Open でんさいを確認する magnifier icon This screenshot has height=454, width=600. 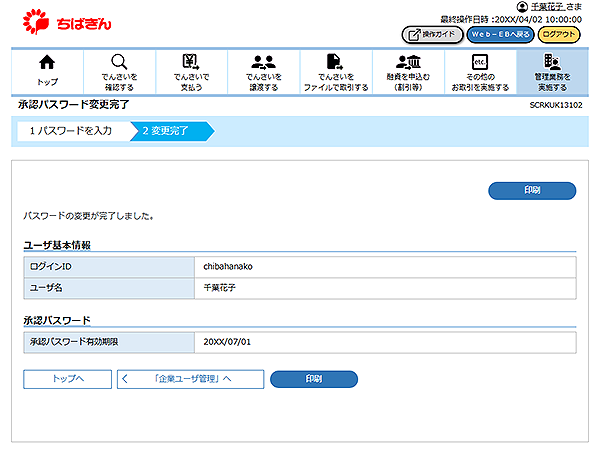[x=119, y=62]
